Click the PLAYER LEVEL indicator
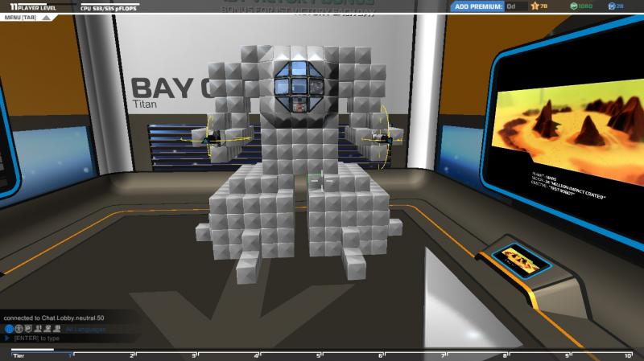 [x=32, y=6]
